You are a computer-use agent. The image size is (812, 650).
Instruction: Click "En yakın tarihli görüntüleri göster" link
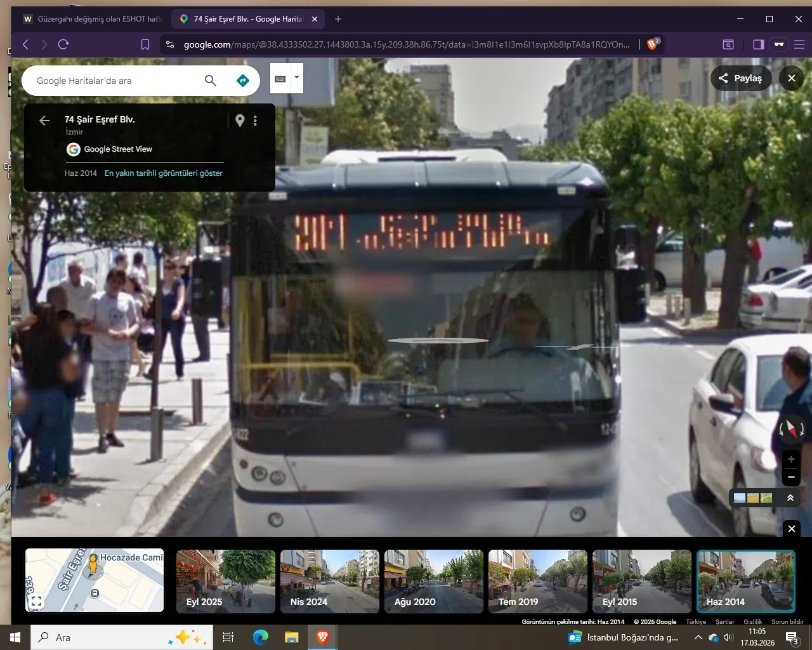[164, 173]
